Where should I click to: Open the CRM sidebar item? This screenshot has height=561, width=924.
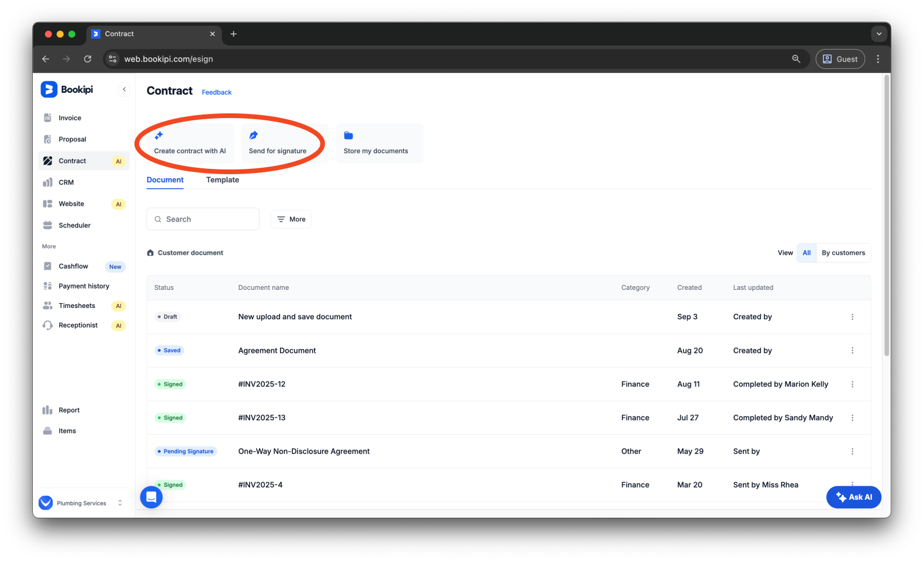click(66, 182)
